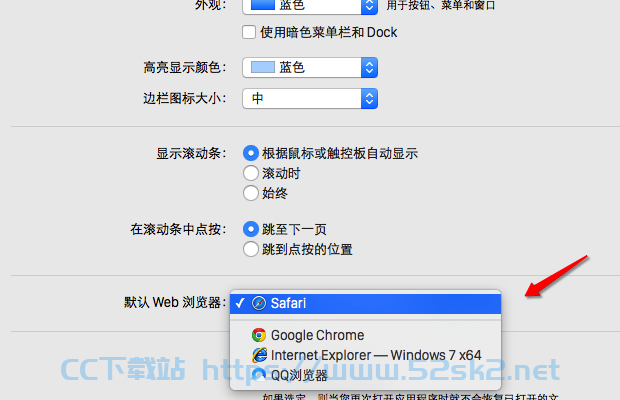
Task: Click the blue appearance color swatch
Action: pyautogui.click(x=263, y=5)
